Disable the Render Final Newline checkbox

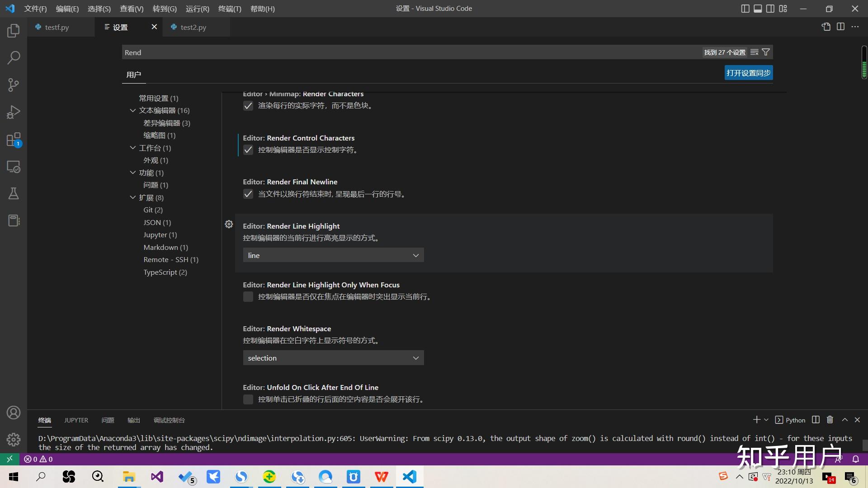coord(248,194)
